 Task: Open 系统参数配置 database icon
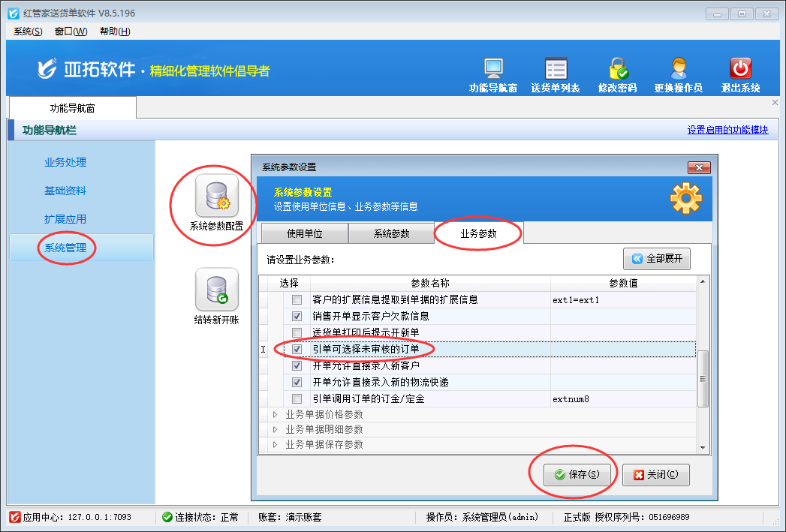[x=216, y=196]
